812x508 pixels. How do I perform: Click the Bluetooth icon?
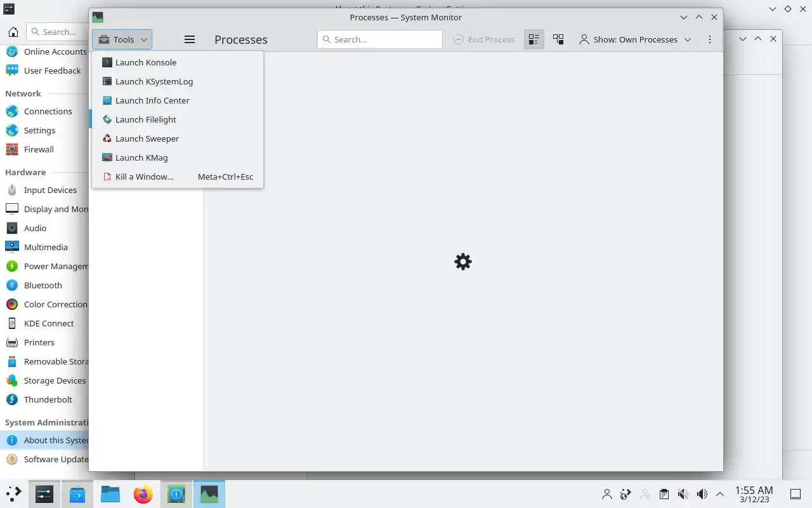(x=12, y=285)
